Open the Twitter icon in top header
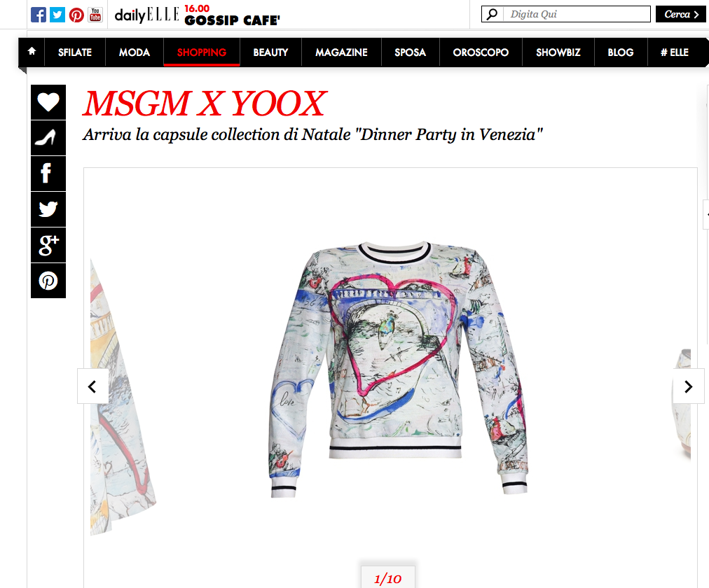This screenshot has width=709, height=588. point(57,15)
